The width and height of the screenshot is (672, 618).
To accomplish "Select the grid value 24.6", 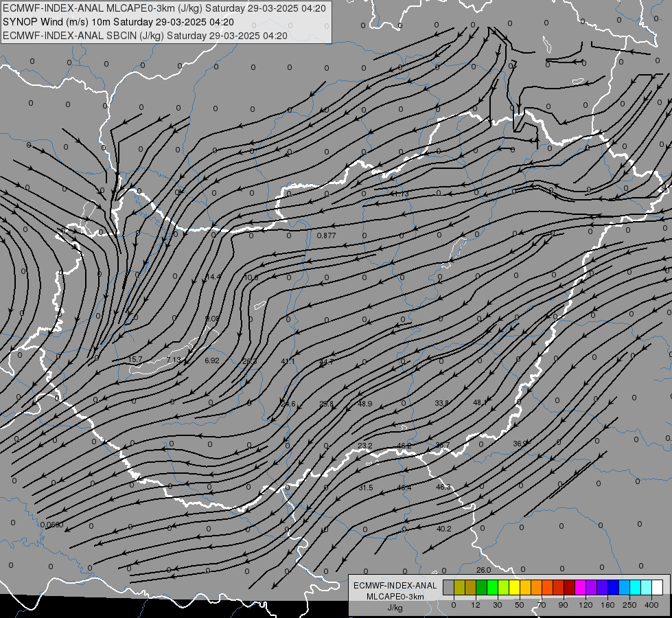I will pyautogui.click(x=288, y=404).
